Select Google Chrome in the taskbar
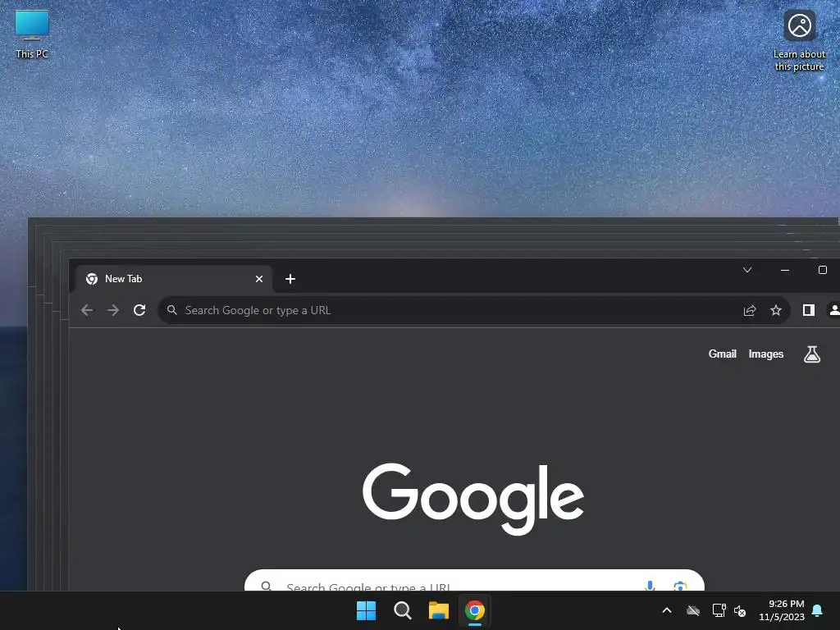This screenshot has height=630, width=840. tap(475, 610)
